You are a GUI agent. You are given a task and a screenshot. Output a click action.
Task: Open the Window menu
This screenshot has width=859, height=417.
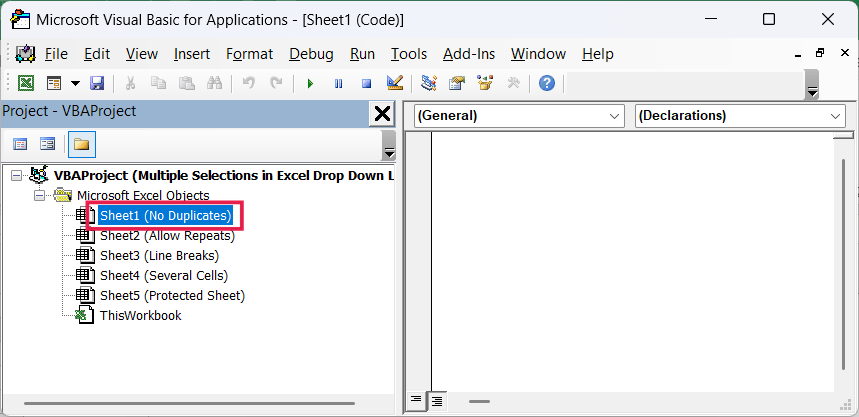[x=539, y=54]
